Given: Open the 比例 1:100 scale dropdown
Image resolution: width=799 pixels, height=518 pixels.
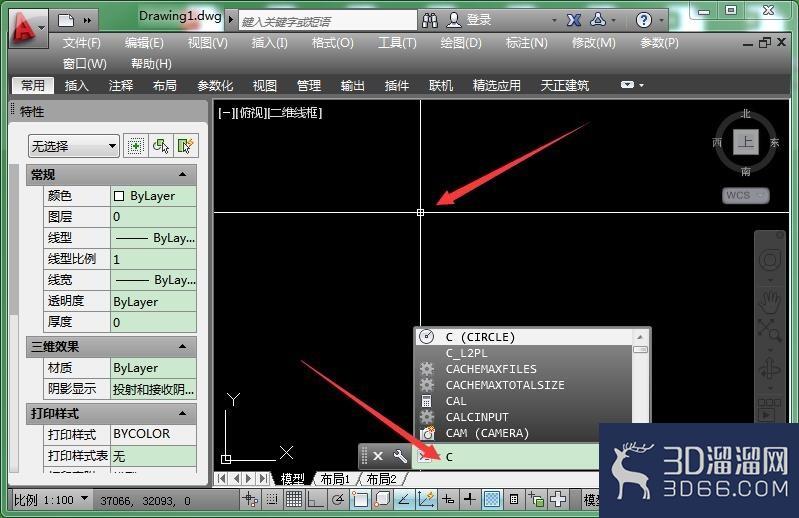Looking at the screenshot, I should pyautogui.click(x=50, y=500).
